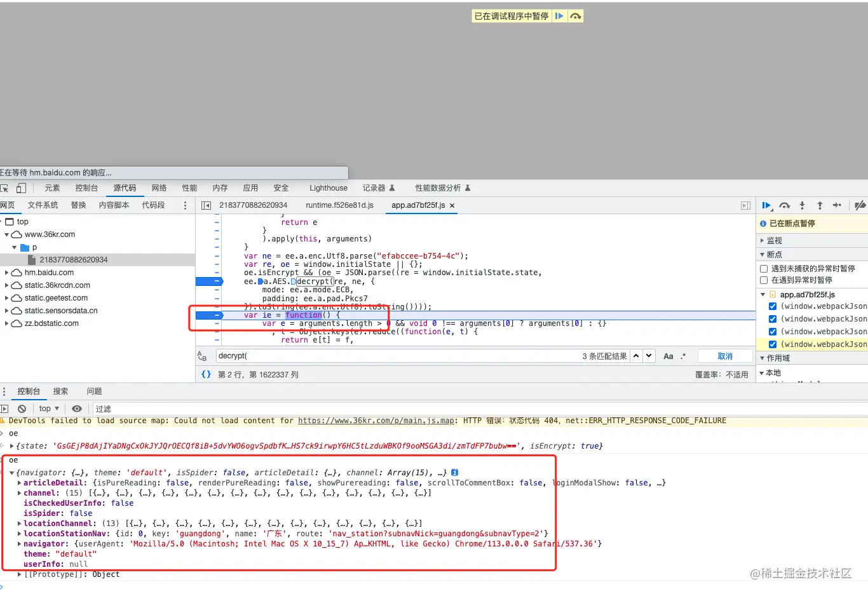The height and width of the screenshot is (596, 868).
Task: Open 记录器 (Recorder) panel tab
Action: [x=379, y=188]
